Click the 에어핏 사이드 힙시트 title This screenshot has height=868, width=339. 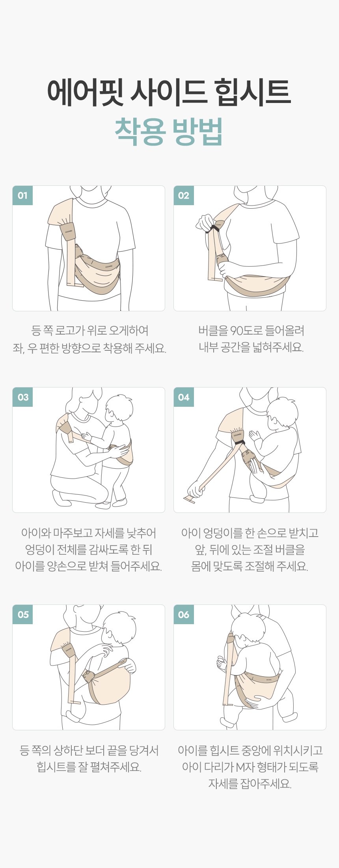169,92
